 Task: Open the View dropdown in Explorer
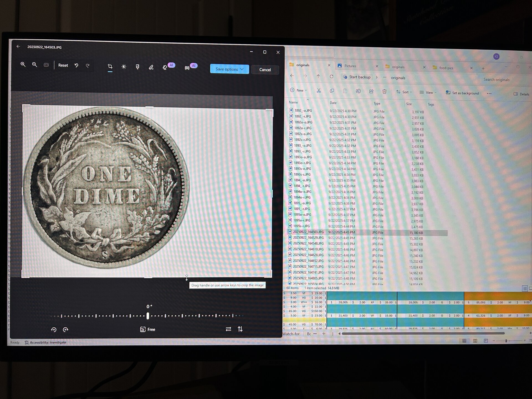coord(428,93)
